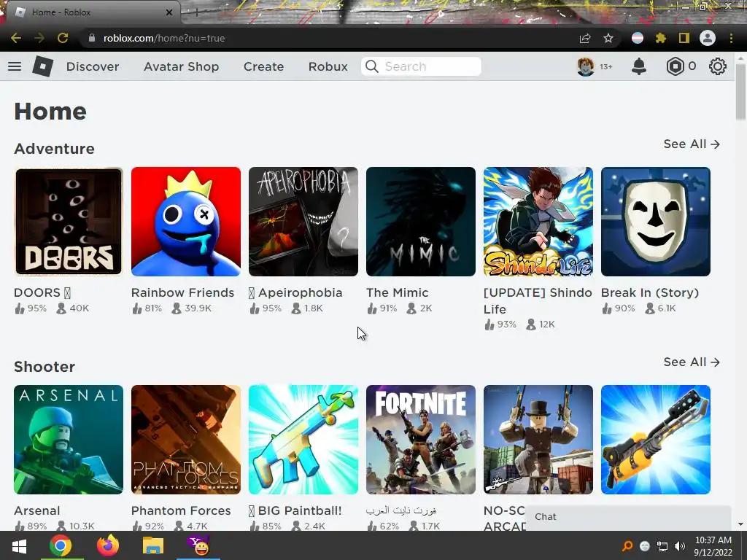Viewport: 747px width, 560px height.
Task: Click the volume speaker tray icon
Action: (680, 546)
